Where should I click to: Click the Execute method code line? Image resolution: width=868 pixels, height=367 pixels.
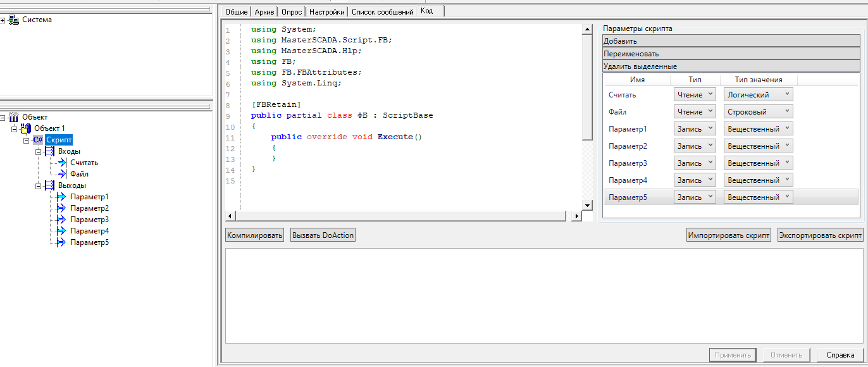[346, 137]
